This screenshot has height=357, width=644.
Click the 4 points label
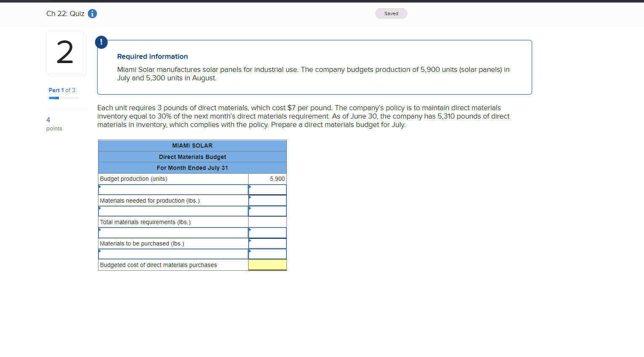tap(54, 124)
